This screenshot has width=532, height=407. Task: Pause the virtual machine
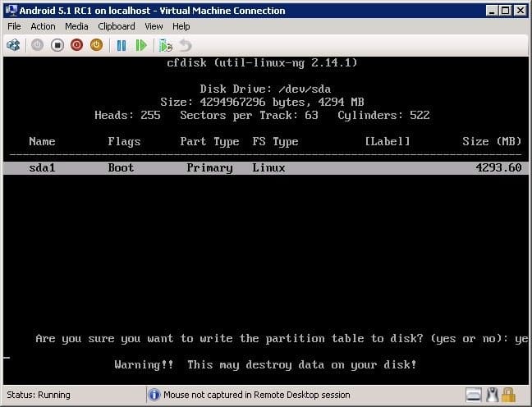(122, 45)
